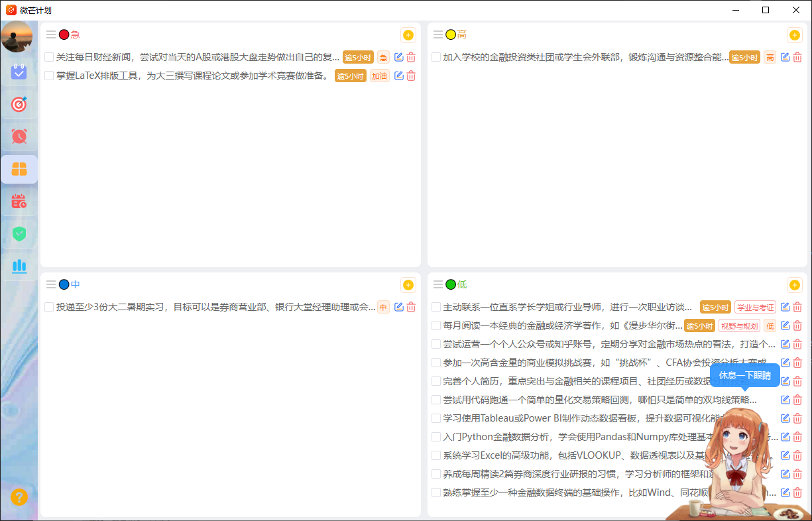Open task text 尝试运营一个个人公众号

click(609, 344)
